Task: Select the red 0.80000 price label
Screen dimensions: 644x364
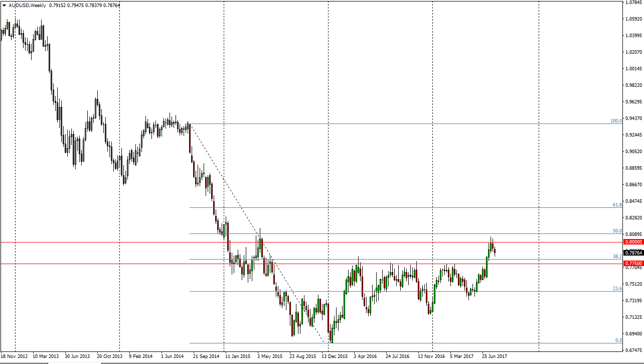Action: click(633, 242)
